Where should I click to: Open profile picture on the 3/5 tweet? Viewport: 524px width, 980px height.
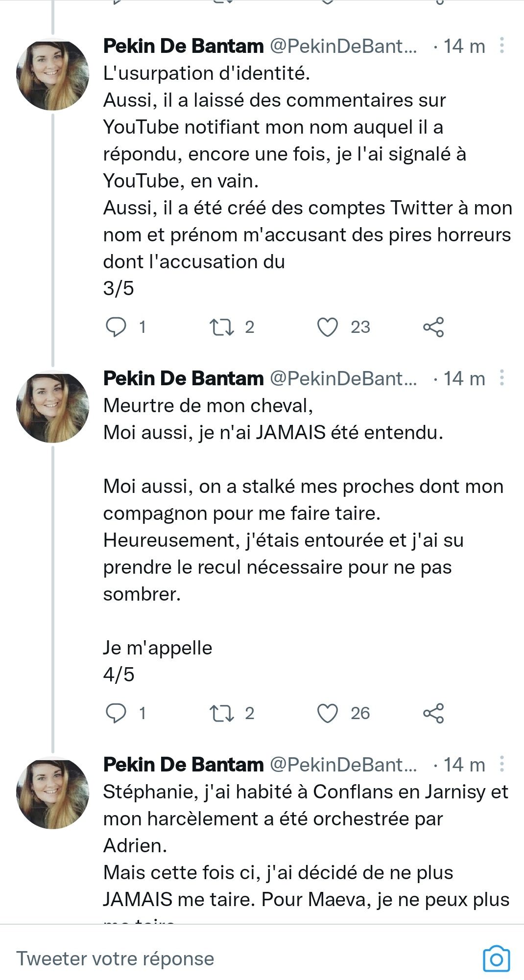(x=53, y=74)
